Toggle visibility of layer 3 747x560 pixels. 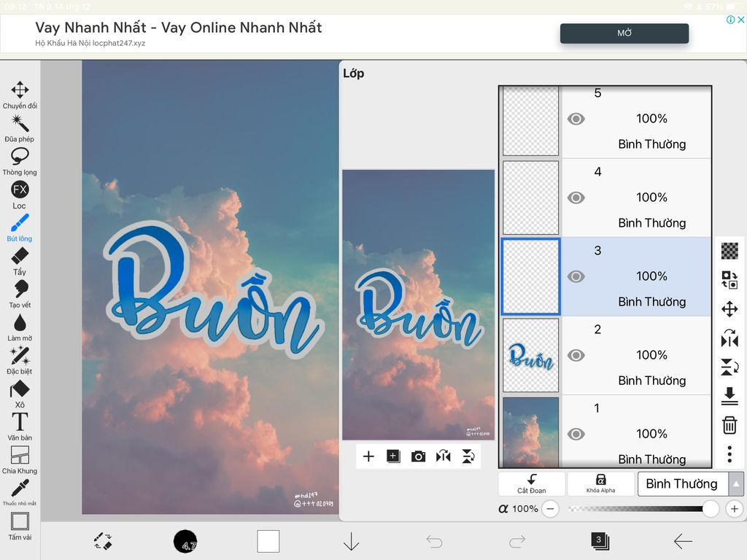pyautogui.click(x=576, y=276)
